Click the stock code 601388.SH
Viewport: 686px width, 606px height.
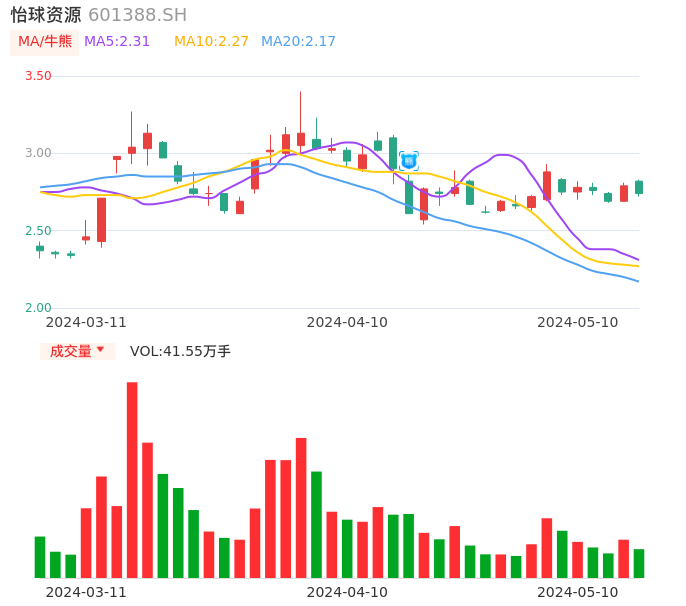(137, 15)
